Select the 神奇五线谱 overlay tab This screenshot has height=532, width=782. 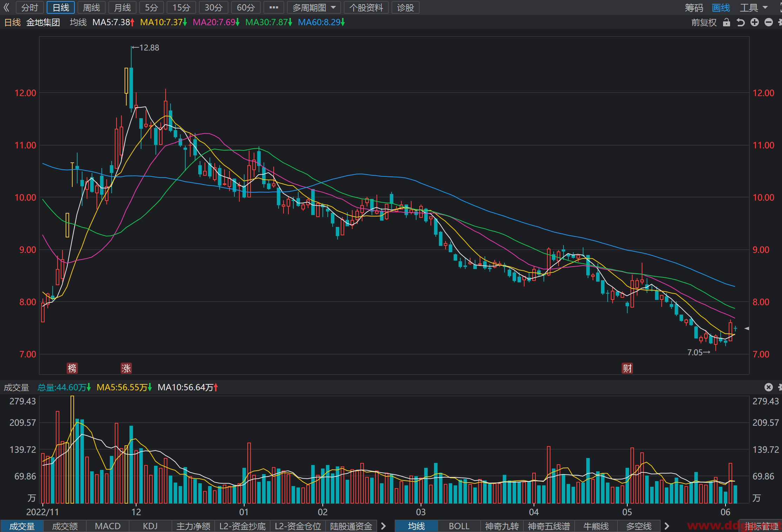pos(549,526)
